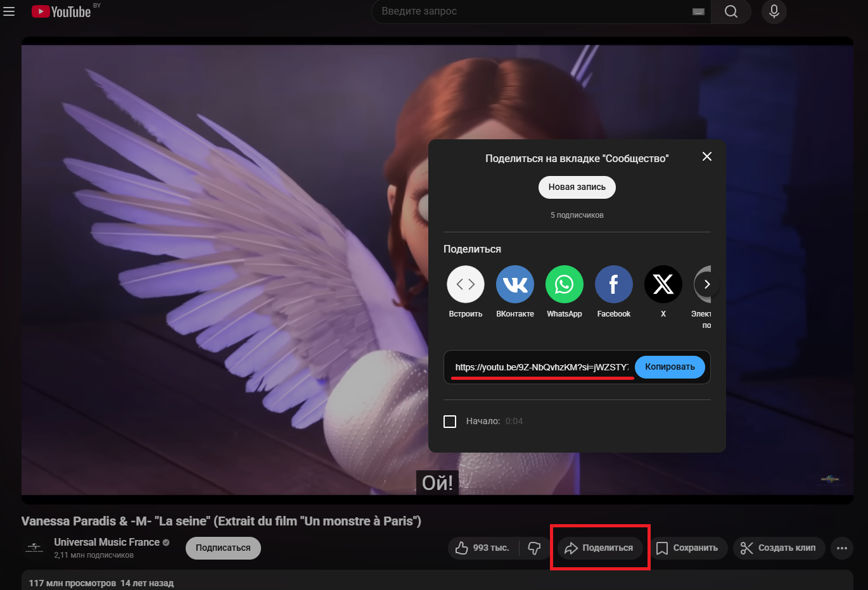Go to YouTube home via logo

[61, 11]
